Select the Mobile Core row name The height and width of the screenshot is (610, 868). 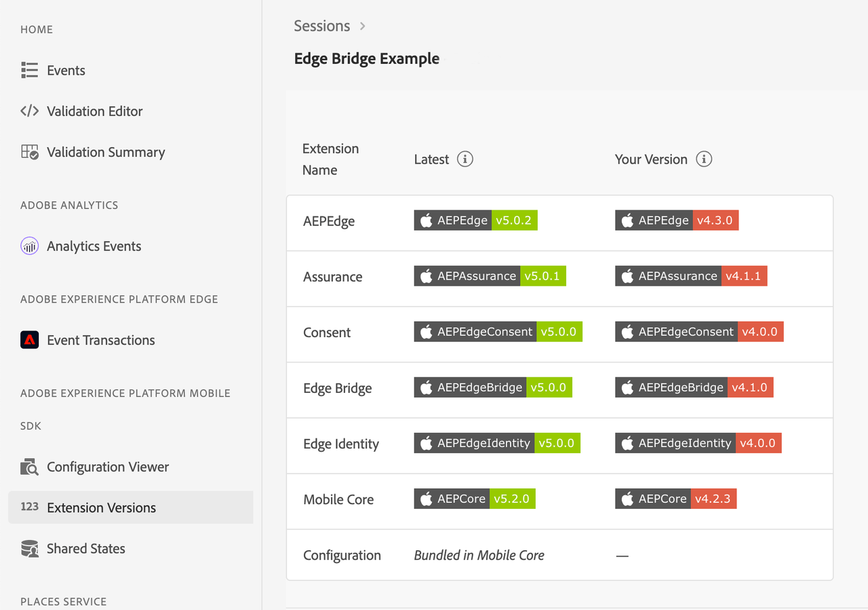coord(338,499)
